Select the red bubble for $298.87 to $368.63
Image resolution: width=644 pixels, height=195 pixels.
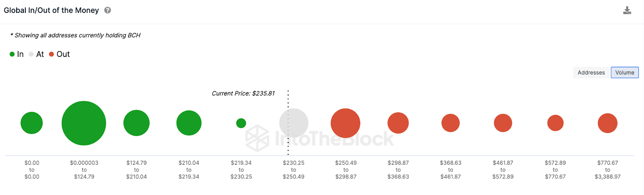(398, 123)
